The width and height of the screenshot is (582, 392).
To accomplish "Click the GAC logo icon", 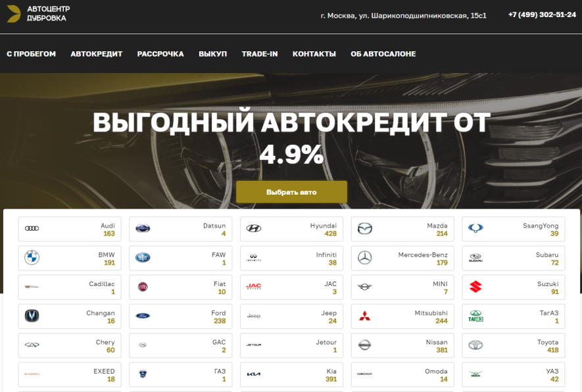I will click(143, 345).
